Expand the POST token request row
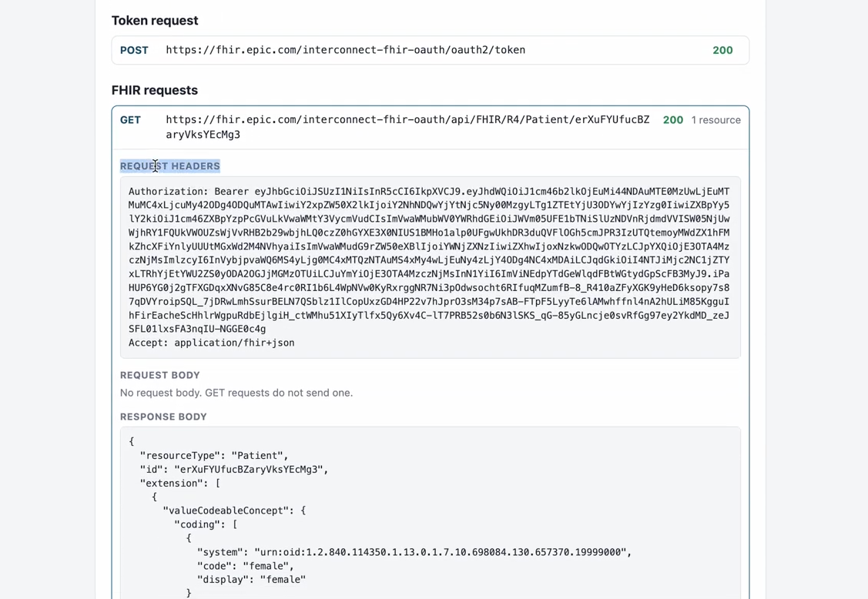The width and height of the screenshot is (868, 599). 430,50
